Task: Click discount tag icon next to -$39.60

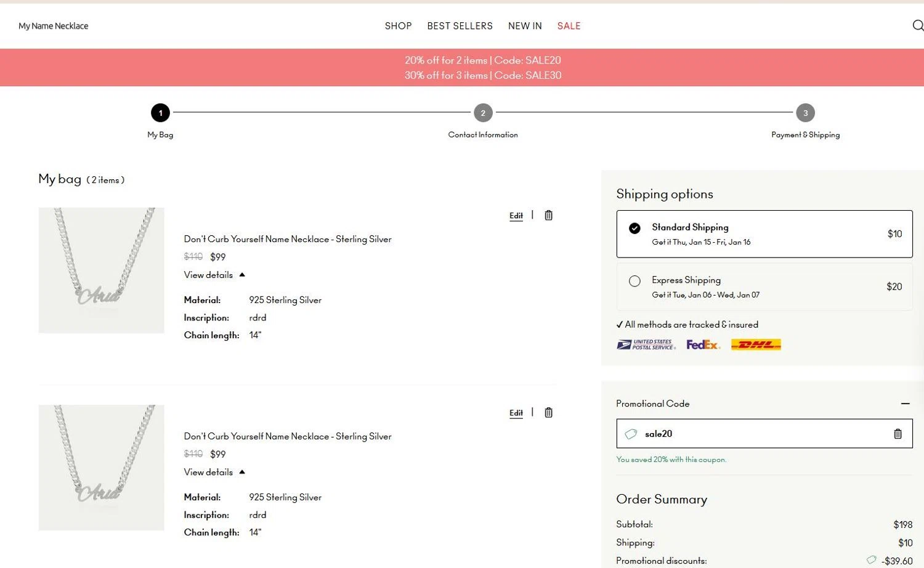Action: 871,560
